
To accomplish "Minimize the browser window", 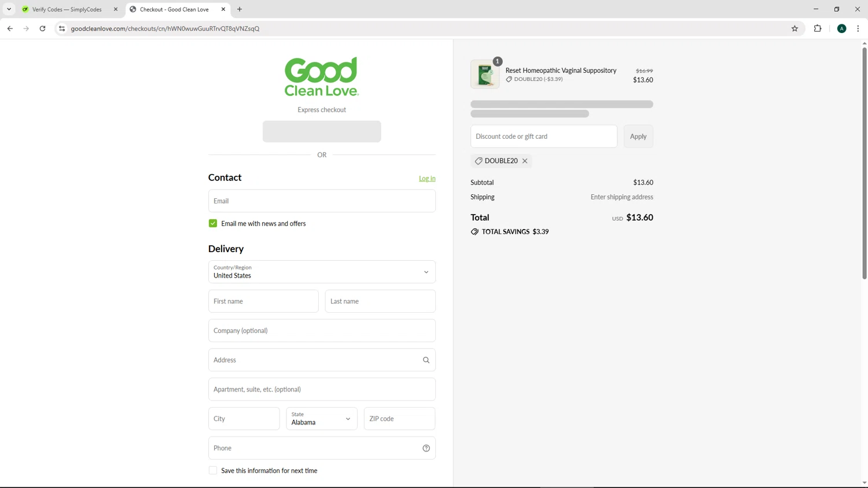I will pos(816,9).
